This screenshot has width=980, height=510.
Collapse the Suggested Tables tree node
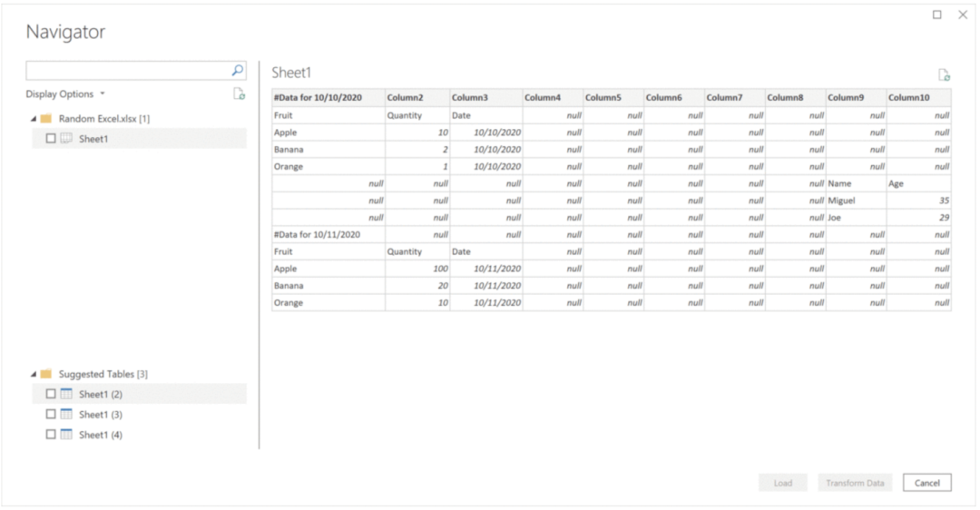pyautogui.click(x=34, y=375)
